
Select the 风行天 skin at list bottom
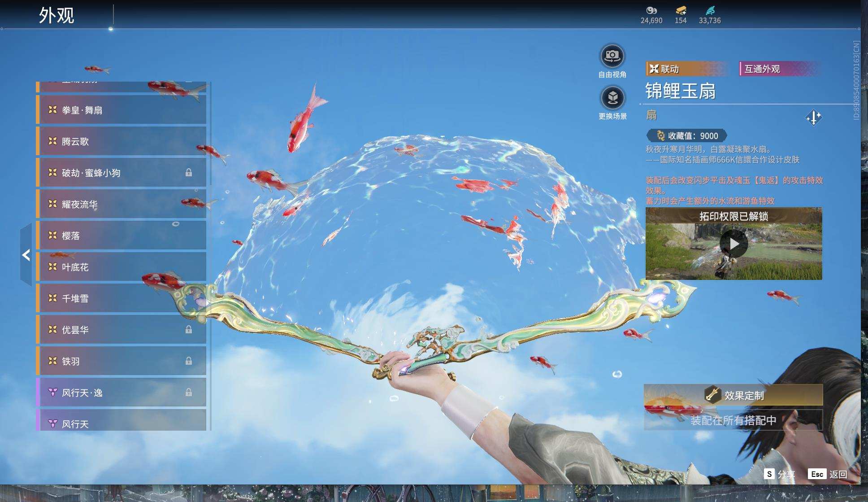click(x=121, y=420)
